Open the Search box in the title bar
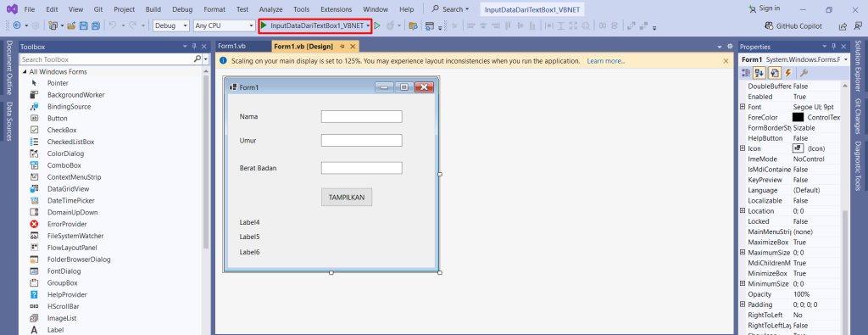The height and width of the screenshot is (335, 868). [x=450, y=9]
